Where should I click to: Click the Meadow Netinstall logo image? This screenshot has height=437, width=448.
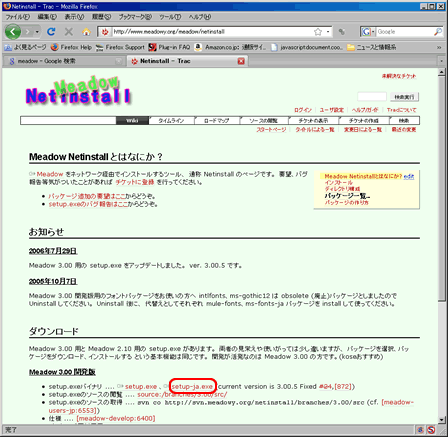(x=78, y=91)
